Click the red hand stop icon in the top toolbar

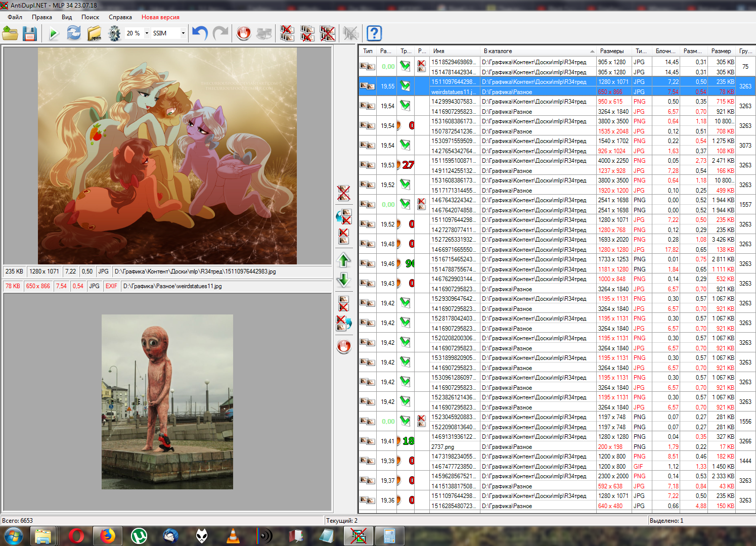click(x=244, y=33)
